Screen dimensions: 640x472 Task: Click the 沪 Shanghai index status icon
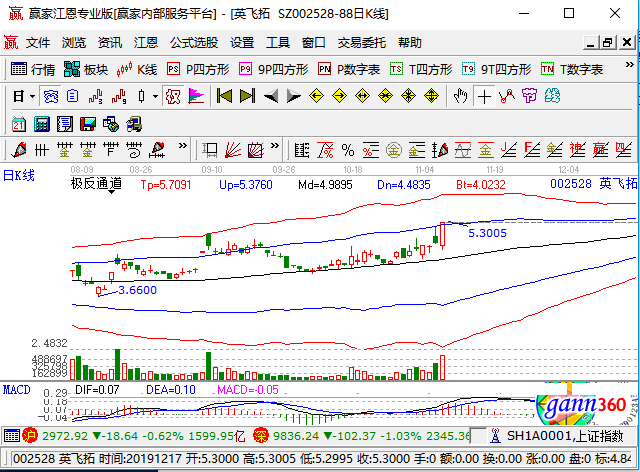pos(30,436)
